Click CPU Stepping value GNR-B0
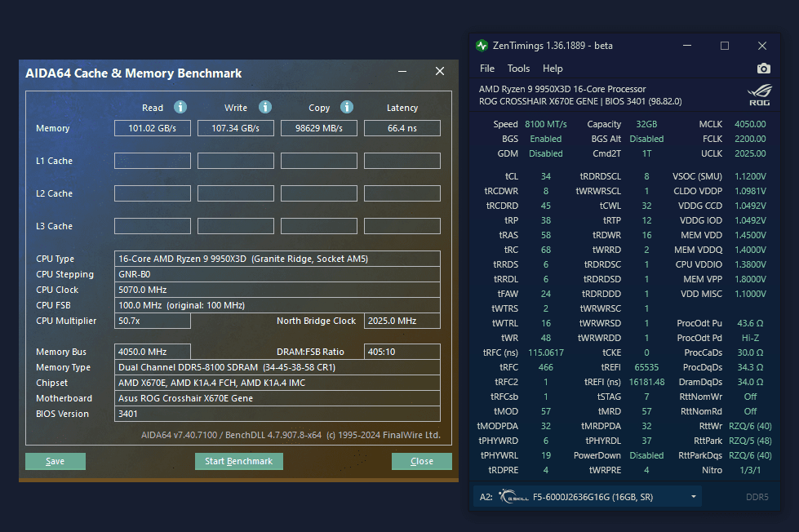799x532 pixels. [x=277, y=274]
